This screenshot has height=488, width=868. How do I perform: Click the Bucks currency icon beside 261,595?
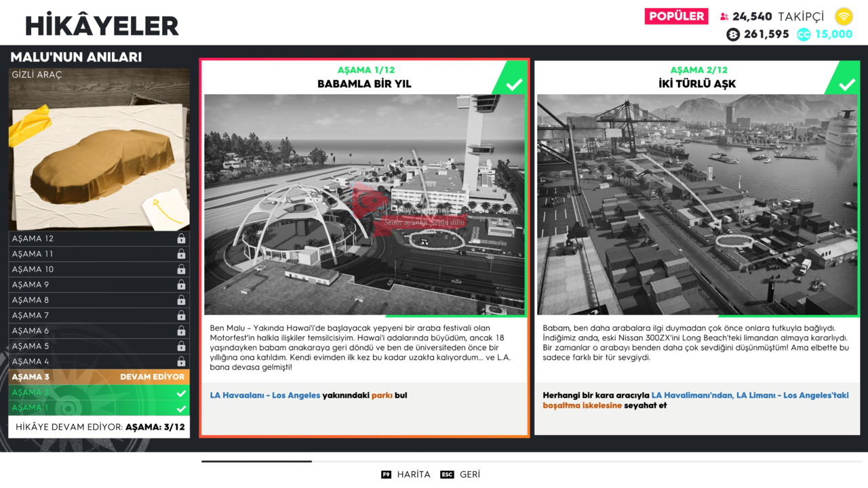pyautogui.click(x=733, y=35)
